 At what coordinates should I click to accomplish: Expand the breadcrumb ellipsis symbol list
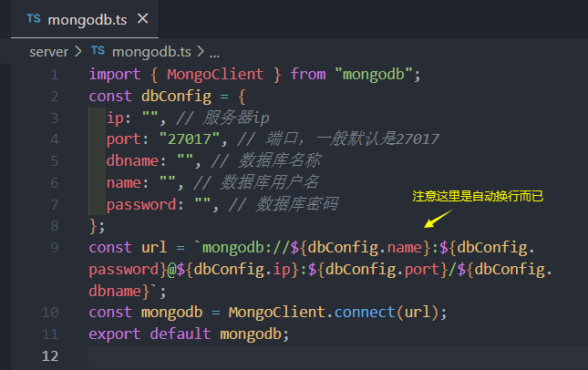(x=214, y=53)
